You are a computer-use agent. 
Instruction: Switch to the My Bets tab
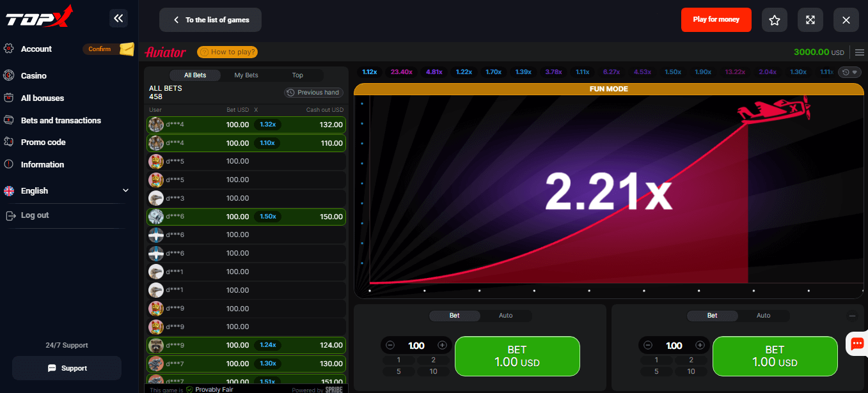(245, 75)
